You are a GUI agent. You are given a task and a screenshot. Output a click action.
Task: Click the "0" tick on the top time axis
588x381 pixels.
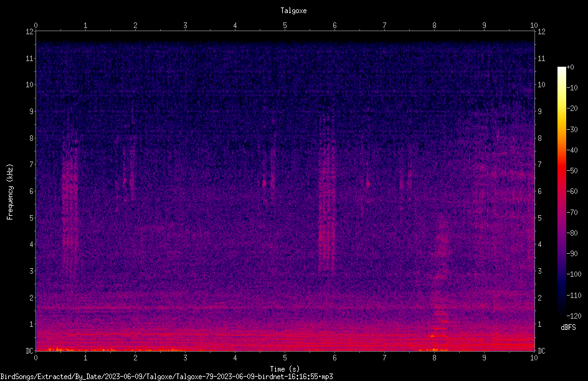(x=36, y=26)
